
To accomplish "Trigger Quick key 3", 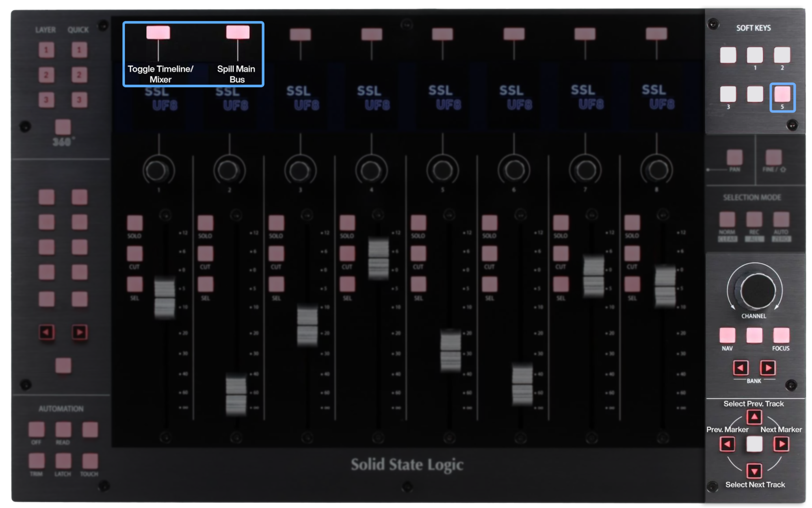I will (x=79, y=100).
